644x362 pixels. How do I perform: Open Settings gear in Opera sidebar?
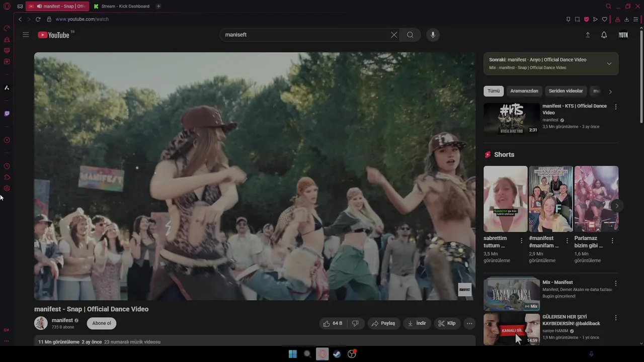7,188
